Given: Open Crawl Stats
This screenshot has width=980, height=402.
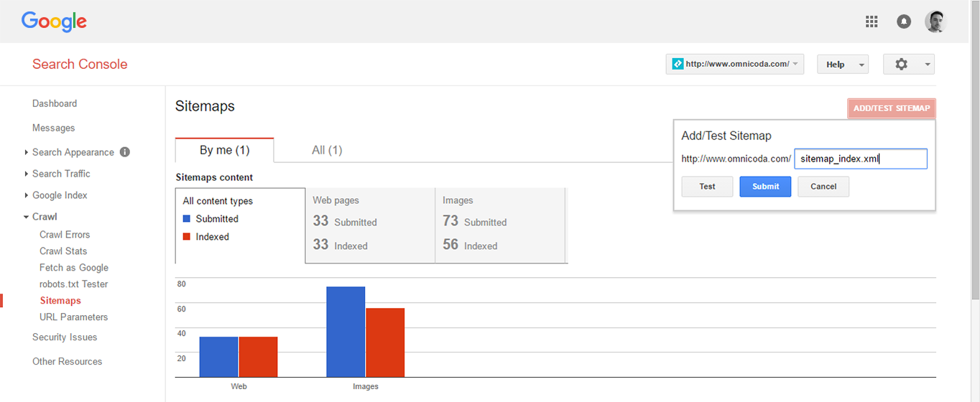Looking at the screenshot, I should click(63, 251).
